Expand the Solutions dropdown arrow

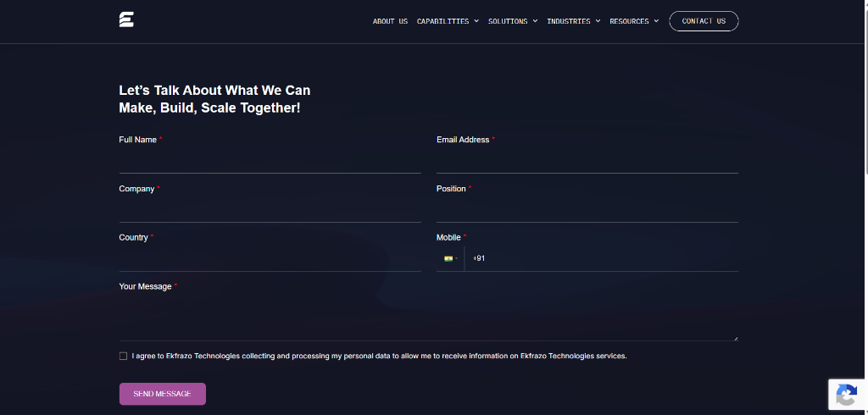tap(536, 21)
